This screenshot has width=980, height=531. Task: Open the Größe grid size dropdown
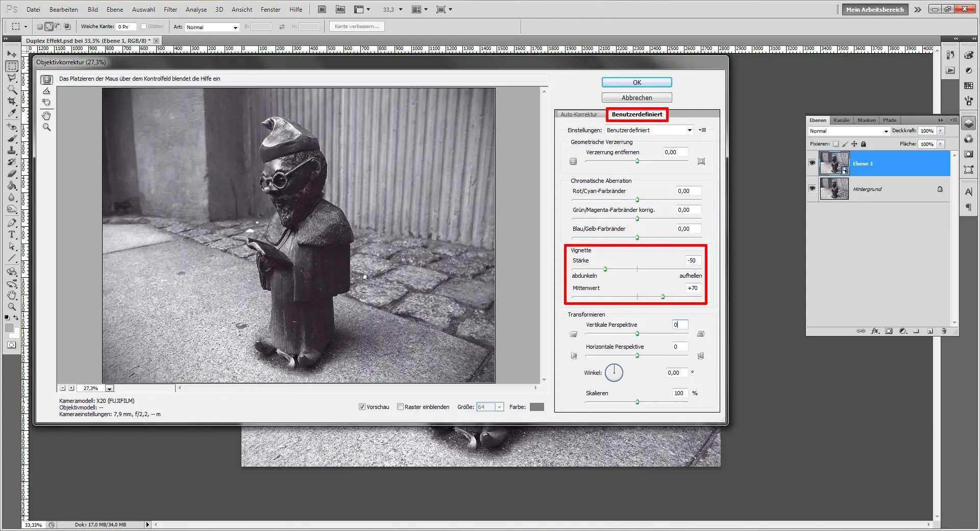pyautogui.click(x=500, y=407)
